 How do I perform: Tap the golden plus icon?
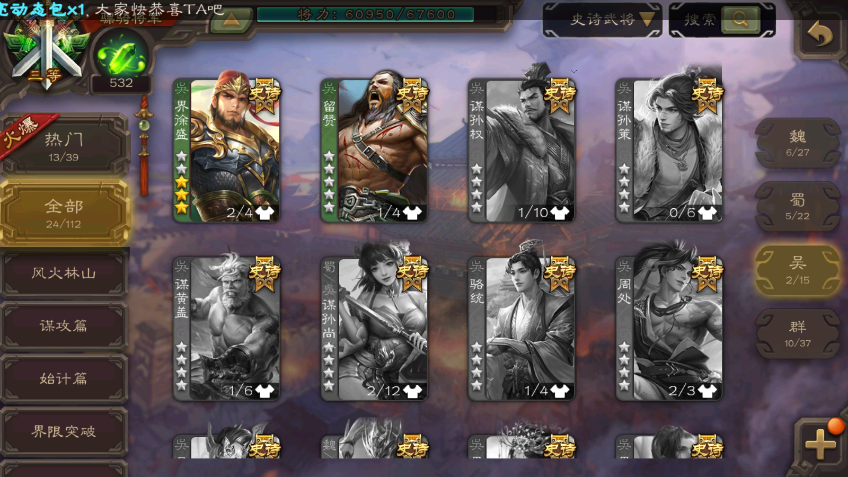pyautogui.click(x=820, y=445)
